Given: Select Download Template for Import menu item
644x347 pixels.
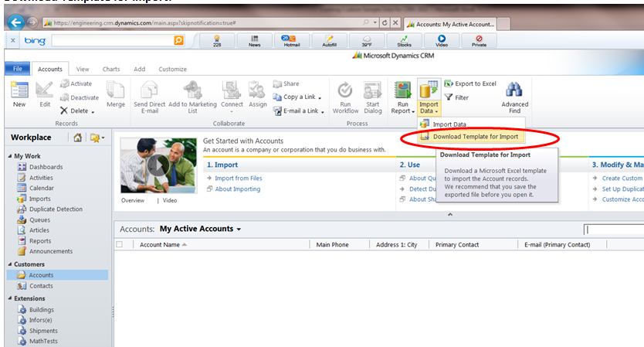Looking at the screenshot, I should click(x=471, y=137).
